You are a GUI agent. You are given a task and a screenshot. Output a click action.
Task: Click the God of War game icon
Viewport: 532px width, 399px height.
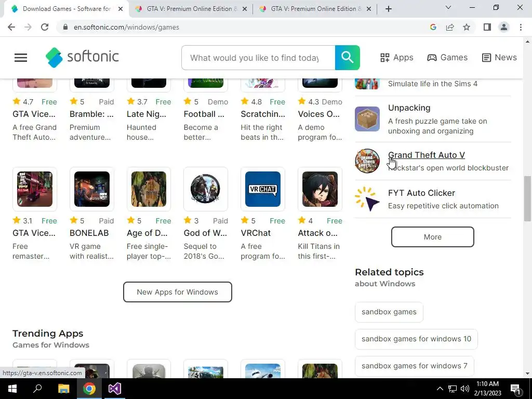[x=206, y=189]
